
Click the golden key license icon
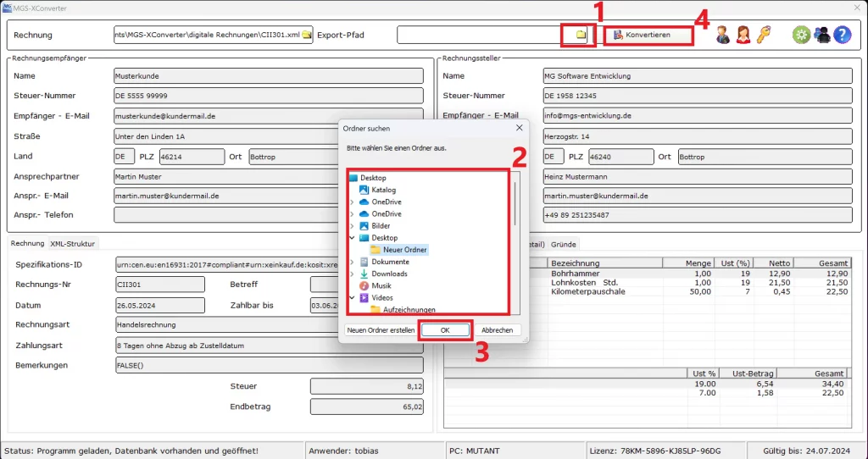764,35
